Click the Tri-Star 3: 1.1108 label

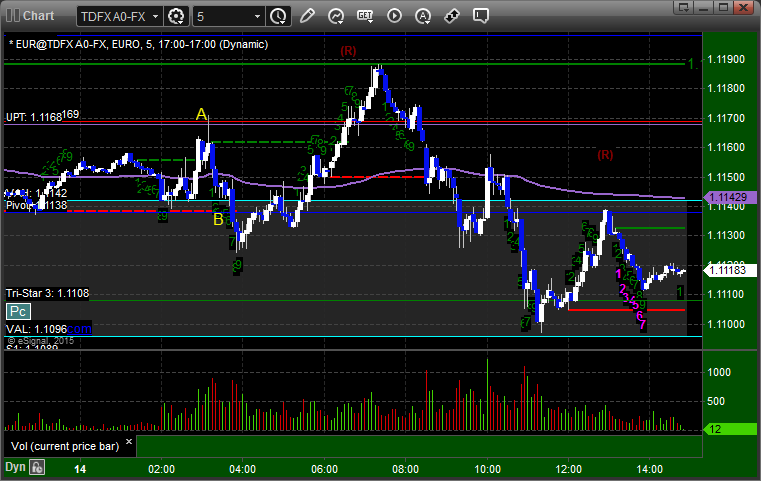pos(48,293)
